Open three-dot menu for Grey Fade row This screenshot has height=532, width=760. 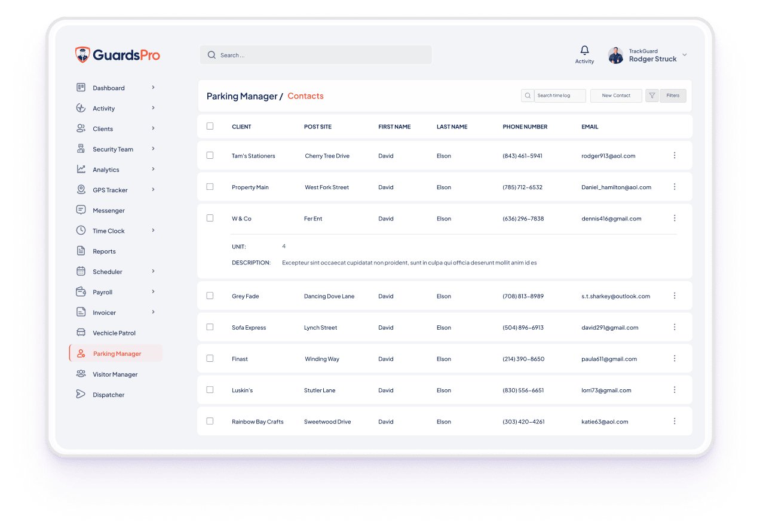coord(675,296)
